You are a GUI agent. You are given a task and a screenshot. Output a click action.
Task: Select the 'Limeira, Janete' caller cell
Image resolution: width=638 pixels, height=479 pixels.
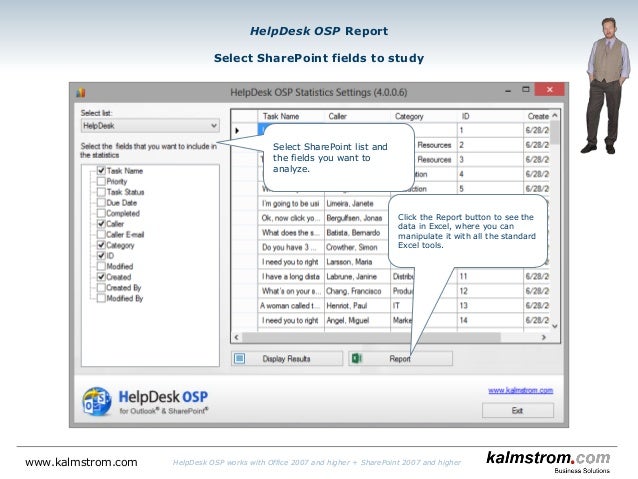point(357,203)
